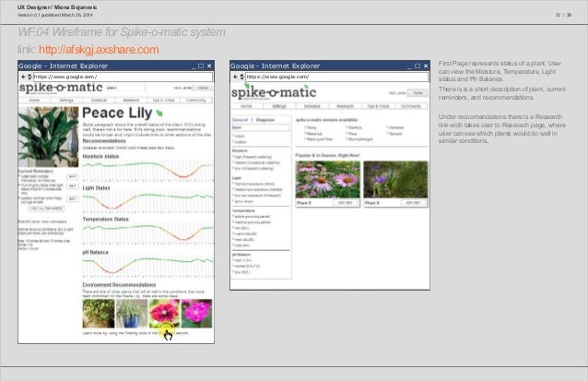
Task: Check the Peace Lily sensor checkbox
Action: (x=305, y=133)
